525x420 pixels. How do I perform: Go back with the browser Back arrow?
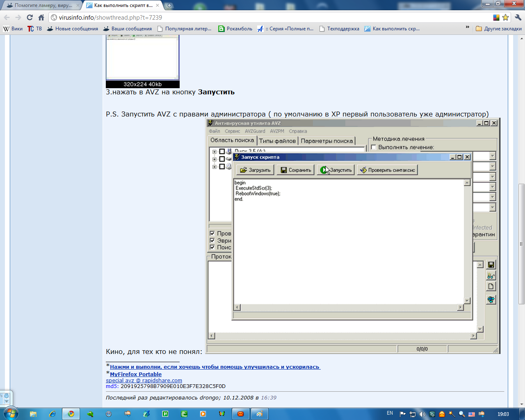[x=7, y=17]
